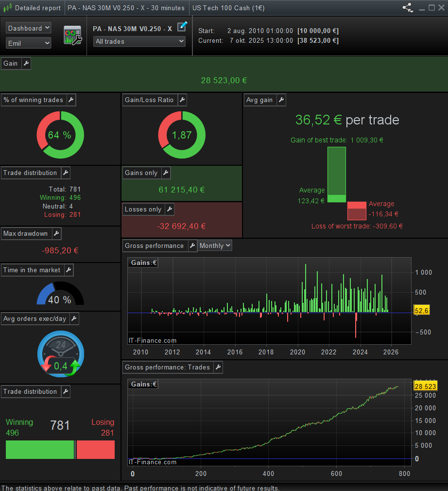Open wrench for Gross performance: Trades
This screenshot has width=448, height=491.
[x=218, y=368]
